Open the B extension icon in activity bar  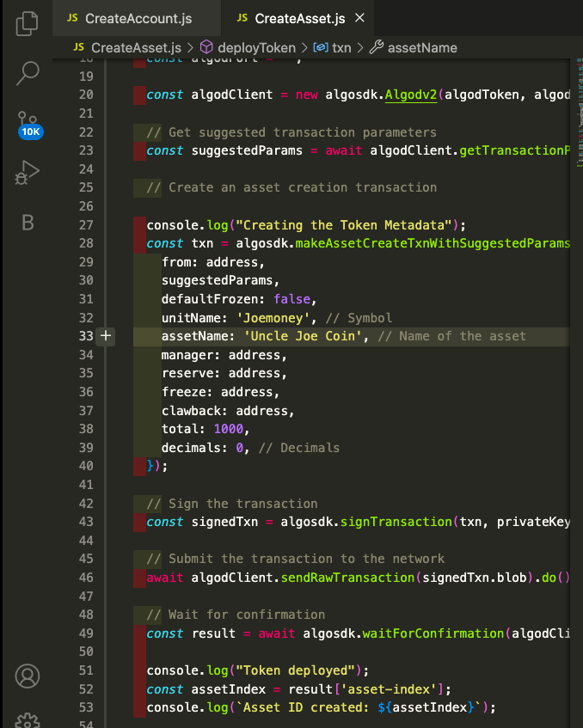pos(28,223)
